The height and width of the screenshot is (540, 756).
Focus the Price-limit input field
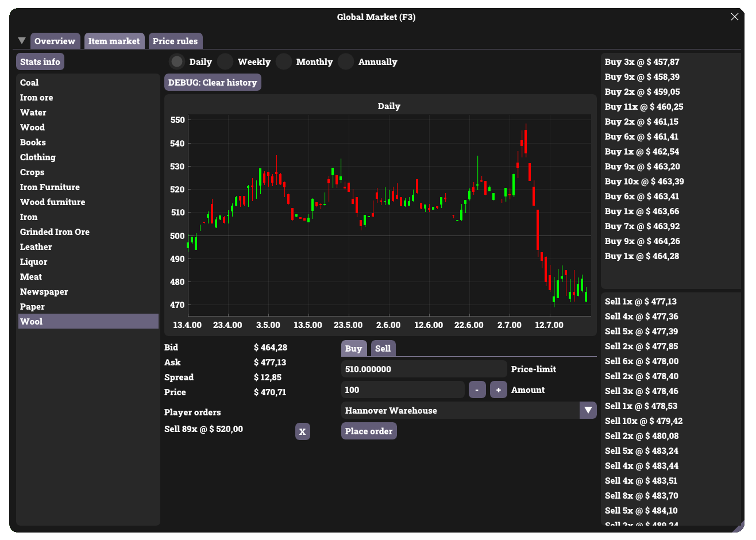coord(423,369)
